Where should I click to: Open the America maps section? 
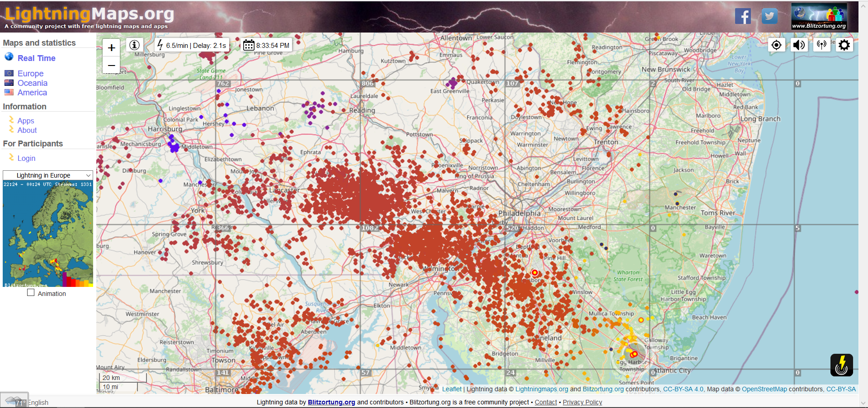[32, 93]
